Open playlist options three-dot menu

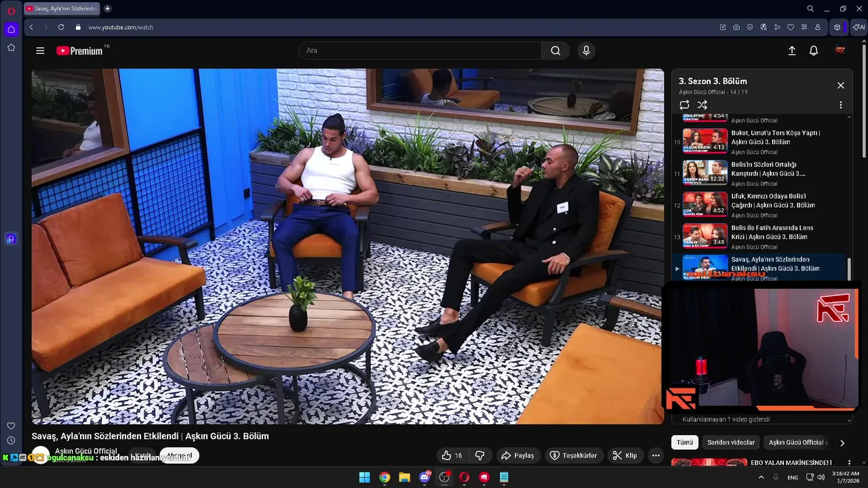(x=841, y=105)
